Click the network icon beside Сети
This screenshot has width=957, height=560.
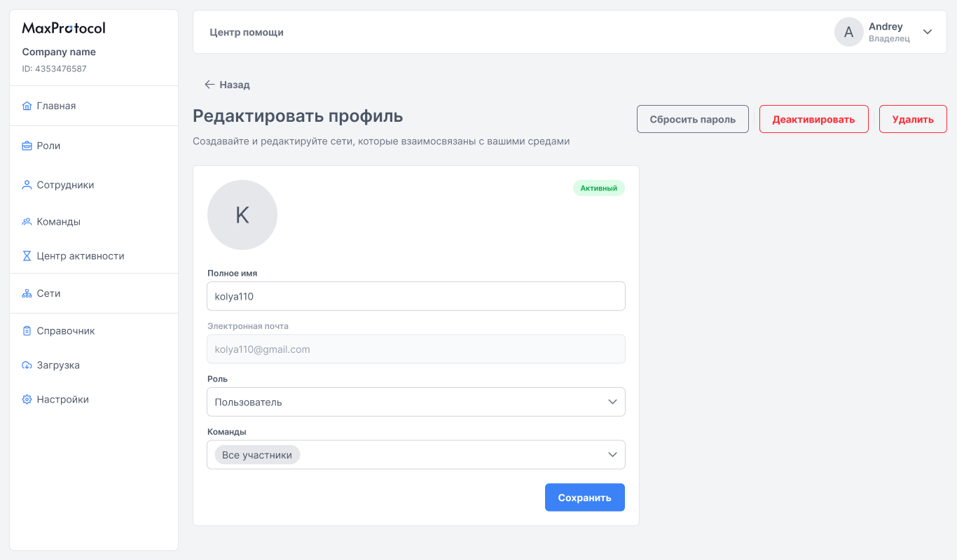coord(27,294)
